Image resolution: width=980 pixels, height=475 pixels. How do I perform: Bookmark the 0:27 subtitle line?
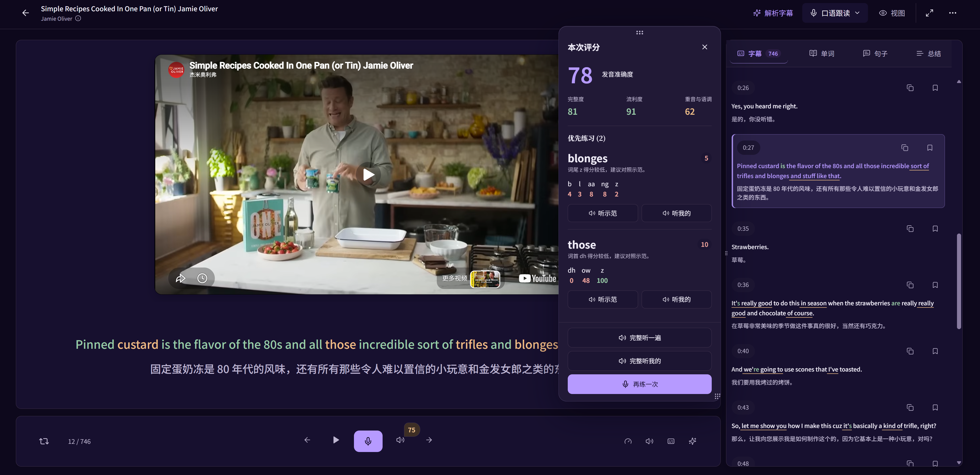pos(930,147)
